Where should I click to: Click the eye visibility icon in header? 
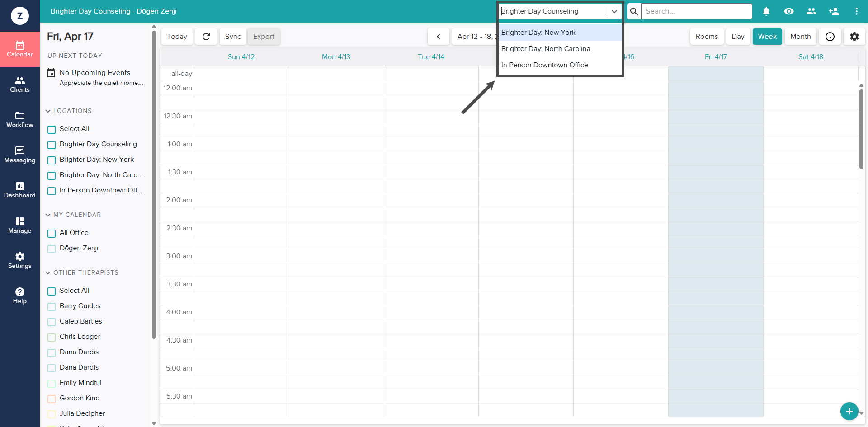(789, 11)
